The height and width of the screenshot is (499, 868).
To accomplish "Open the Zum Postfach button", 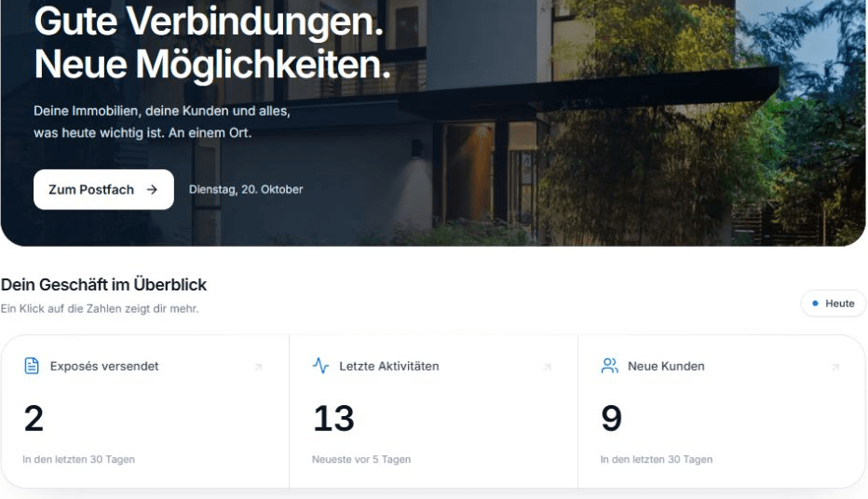I will click(x=103, y=189).
